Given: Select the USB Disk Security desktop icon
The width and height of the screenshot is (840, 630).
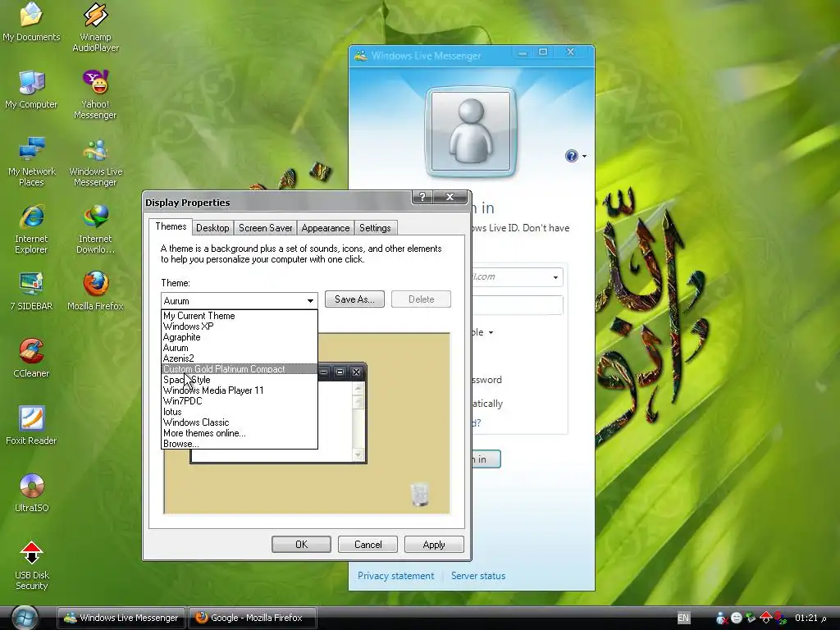Looking at the screenshot, I should pos(32,565).
